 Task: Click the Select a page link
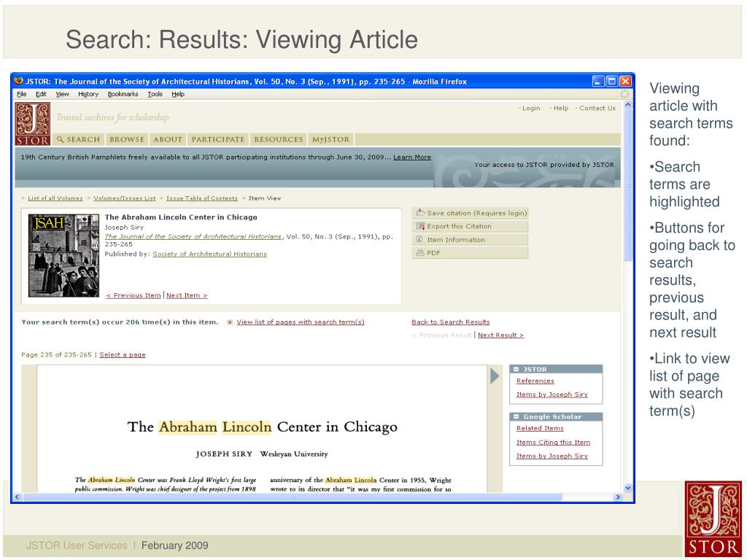coord(123,355)
